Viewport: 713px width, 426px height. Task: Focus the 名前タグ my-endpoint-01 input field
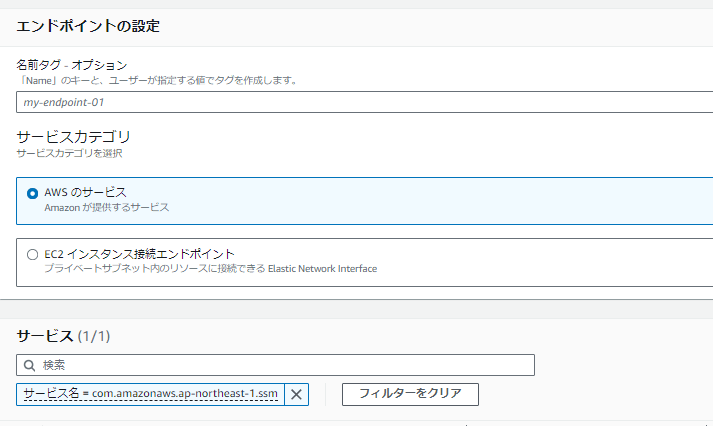coord(364,102)
